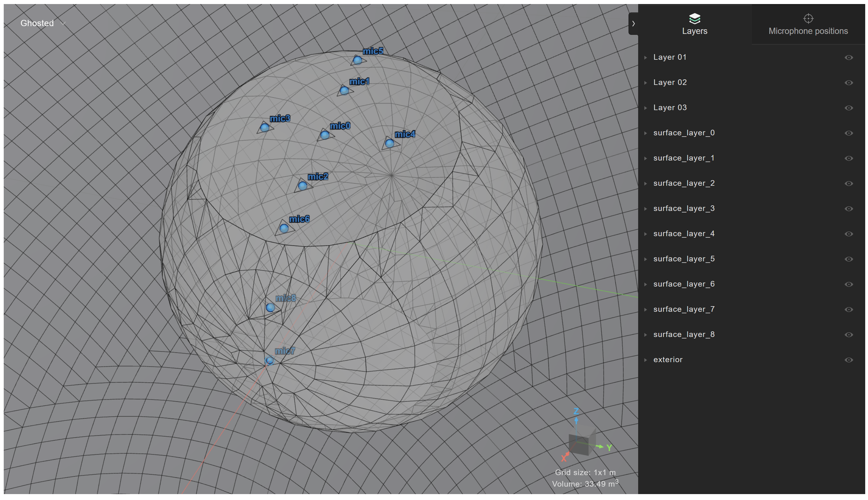Expand surface_layer_6 row

point(646,284)
